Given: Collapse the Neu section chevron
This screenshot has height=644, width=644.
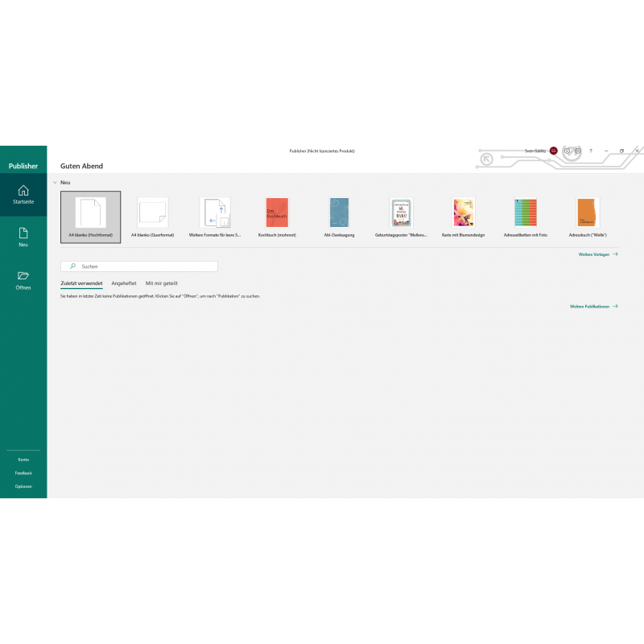Looking at the screenshot, I should pyautogui.click(x=54, y=183).
